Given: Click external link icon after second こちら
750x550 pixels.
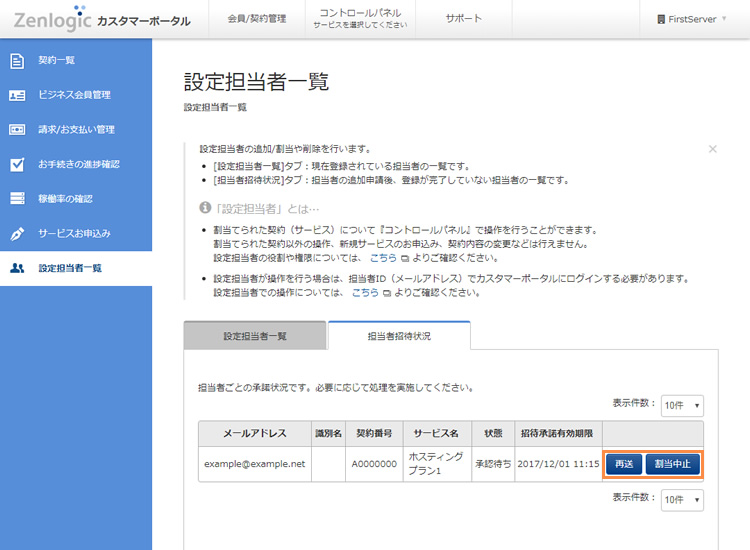Looking at the screenshot, I should tap(386, 293).
